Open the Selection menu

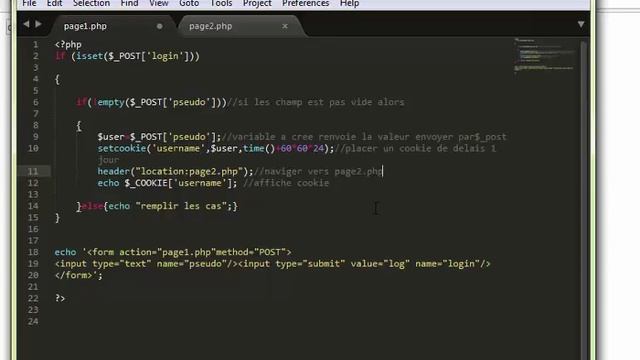[91, 4]
